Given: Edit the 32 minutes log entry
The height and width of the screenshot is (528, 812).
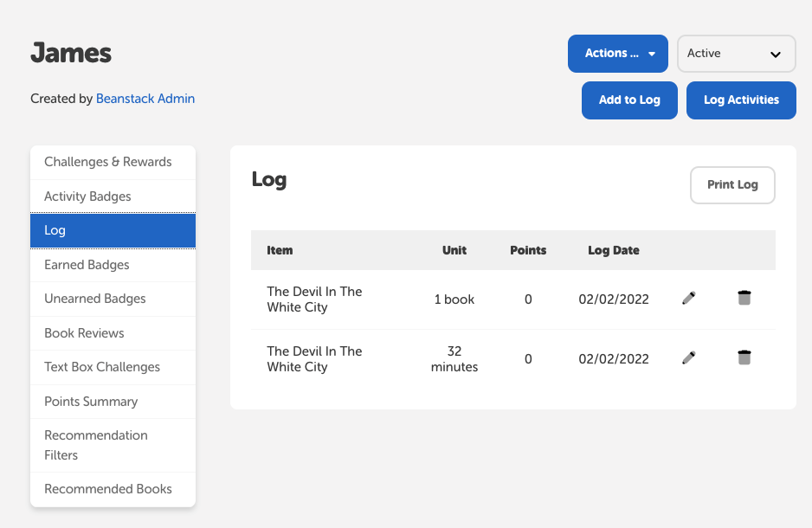Looking at the screenshot, I should (689, 357).
